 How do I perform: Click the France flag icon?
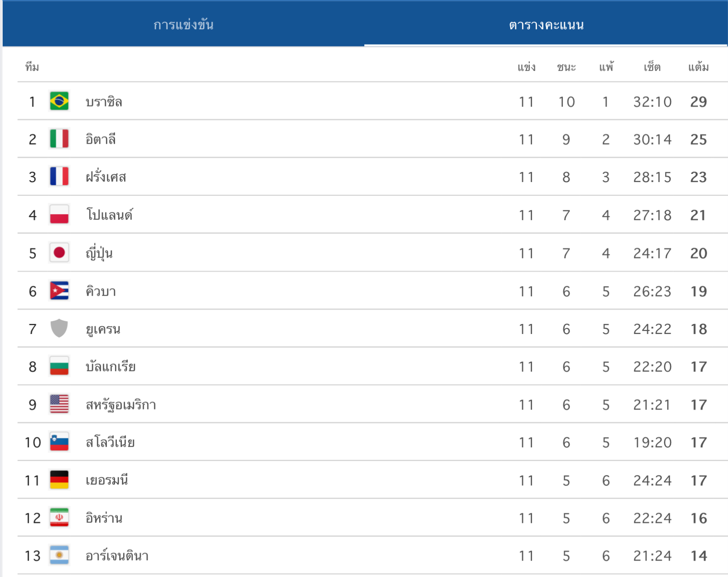pos(59,177)
